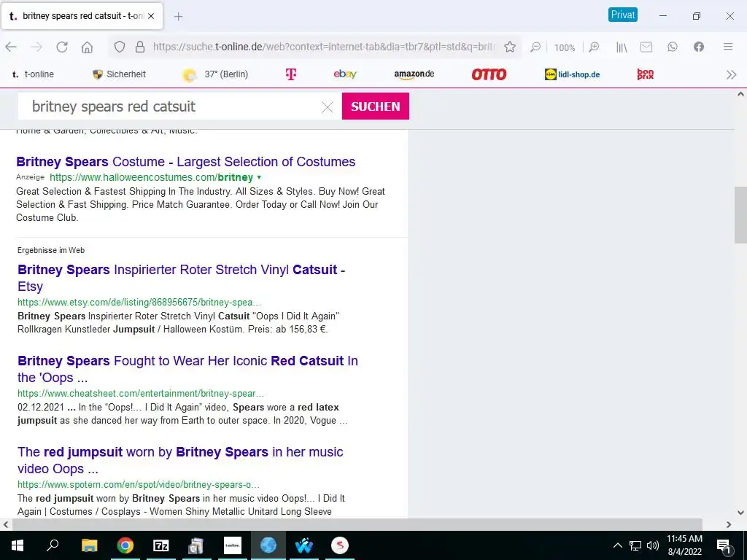The width and height of the screenshot is (747, 560).
Task: Click the address bar URL field
Action: (324, 47)
